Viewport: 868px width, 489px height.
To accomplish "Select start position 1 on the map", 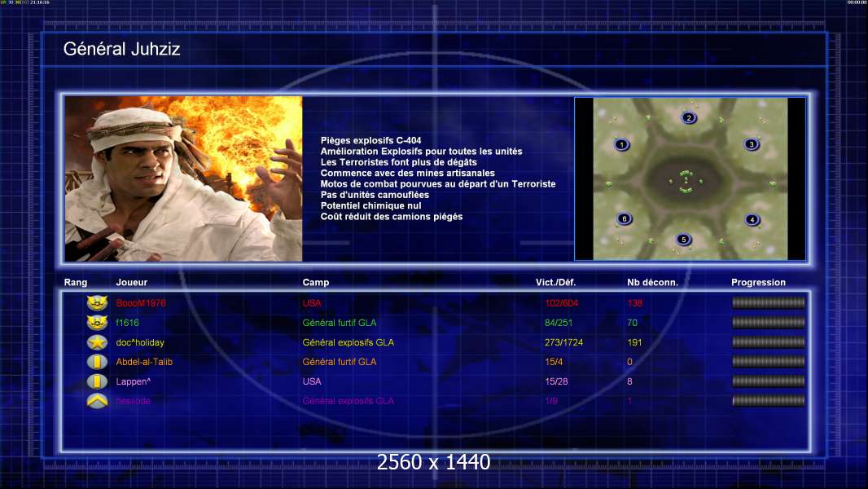I will [621, 144].
